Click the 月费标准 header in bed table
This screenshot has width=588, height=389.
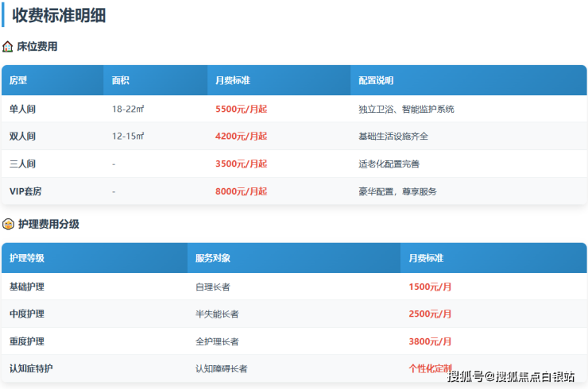233,81
